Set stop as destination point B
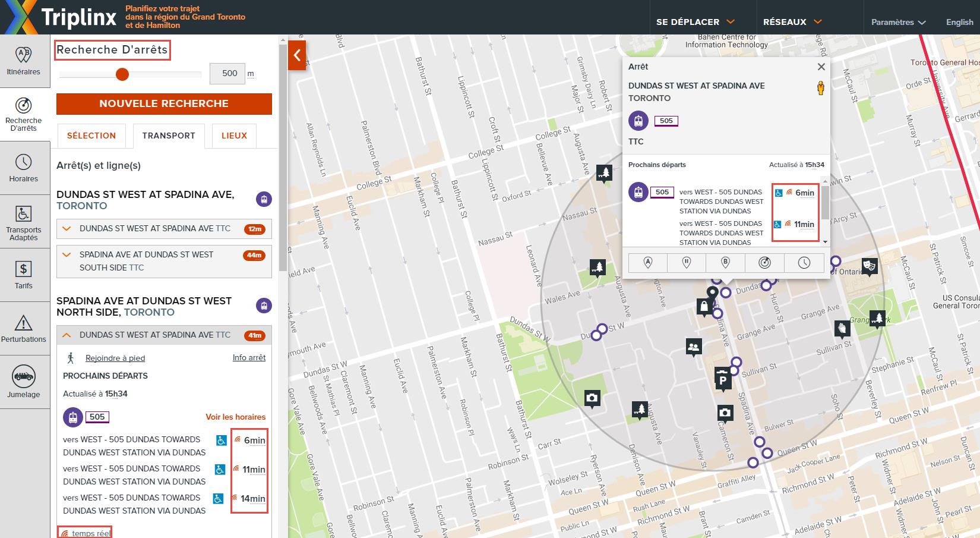980x538 pixels. [x=725, y=262]
